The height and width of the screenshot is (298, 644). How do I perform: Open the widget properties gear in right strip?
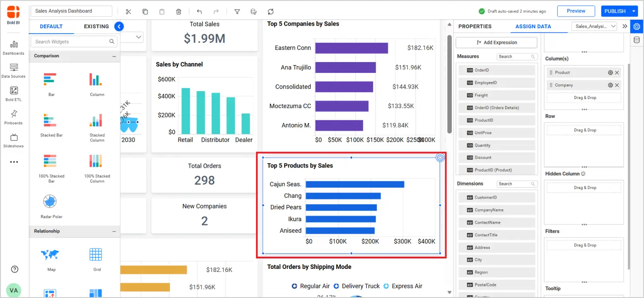637,26
